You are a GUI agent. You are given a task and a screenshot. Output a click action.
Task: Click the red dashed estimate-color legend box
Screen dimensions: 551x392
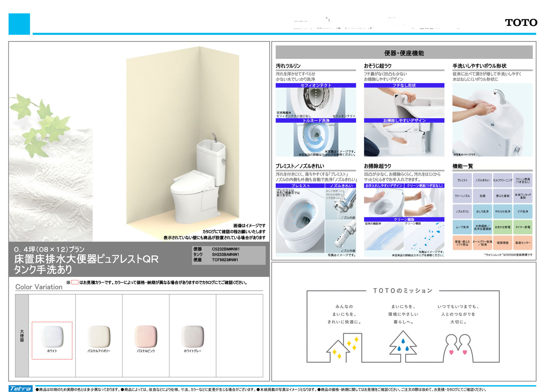pos(75,282)
